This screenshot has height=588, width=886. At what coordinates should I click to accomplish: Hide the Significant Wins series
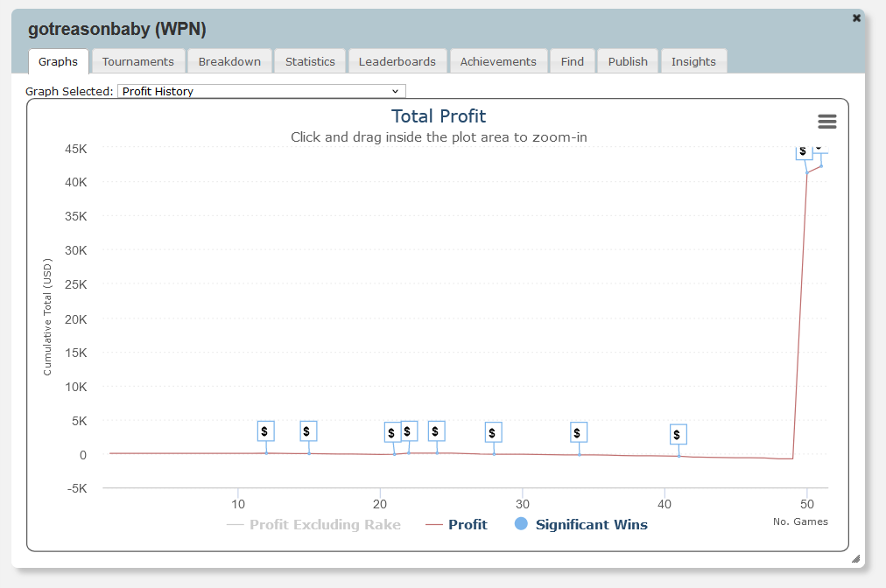[591, 525]
